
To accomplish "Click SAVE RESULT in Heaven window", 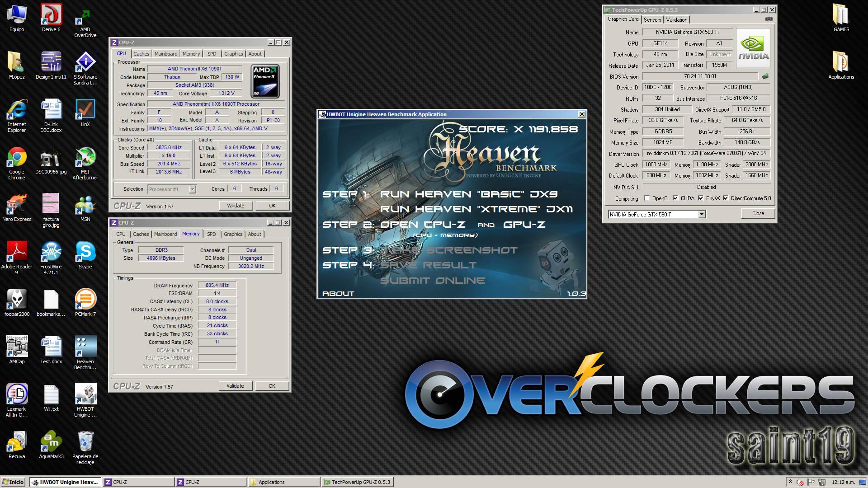I will click(x=429, y=265).
